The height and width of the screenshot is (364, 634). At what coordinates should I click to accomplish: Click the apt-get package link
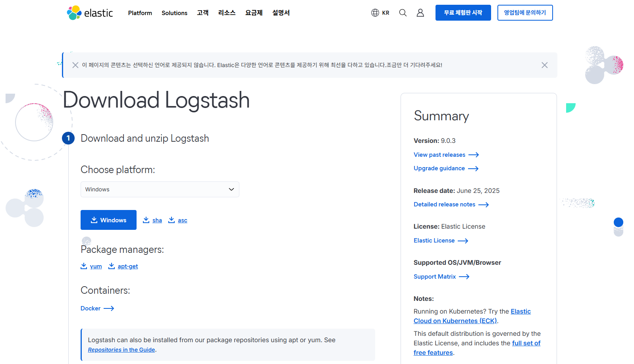(x=128, y=266)
